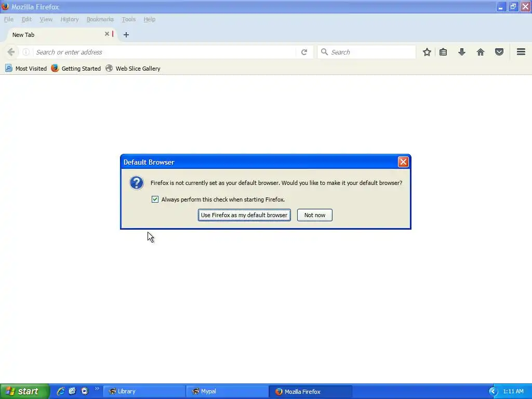Click the Not now button
Viewport: 532px width, 399px height.
314,215
